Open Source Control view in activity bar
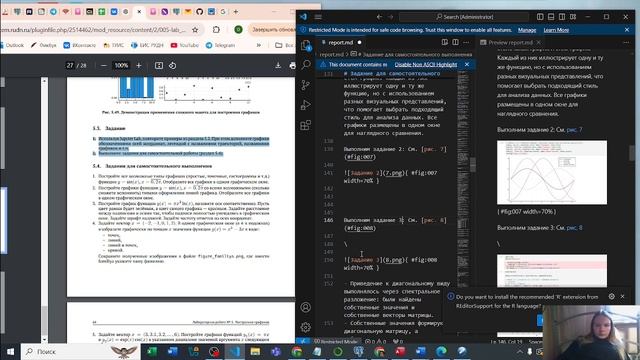This screenshot has width=640, height=360. pos(306,85)
